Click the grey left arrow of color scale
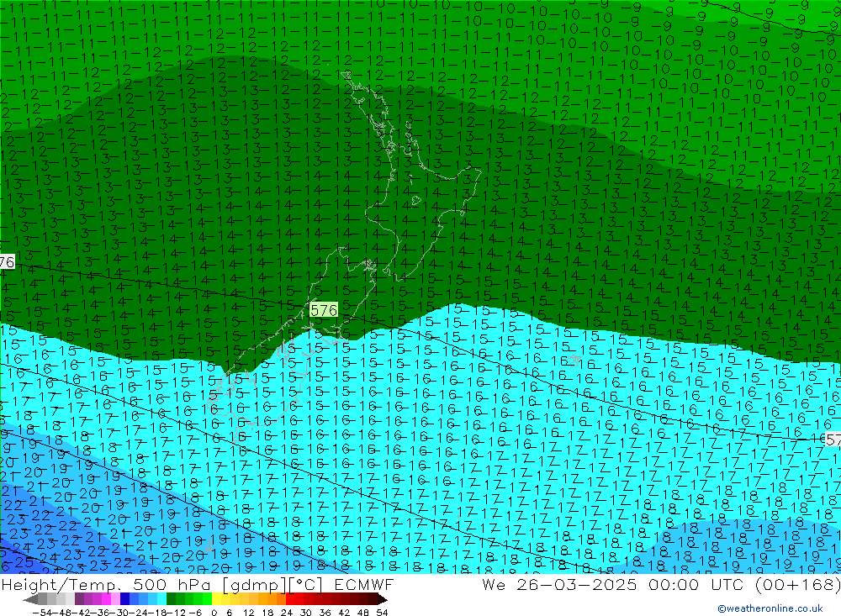 [x=31, y=599]
